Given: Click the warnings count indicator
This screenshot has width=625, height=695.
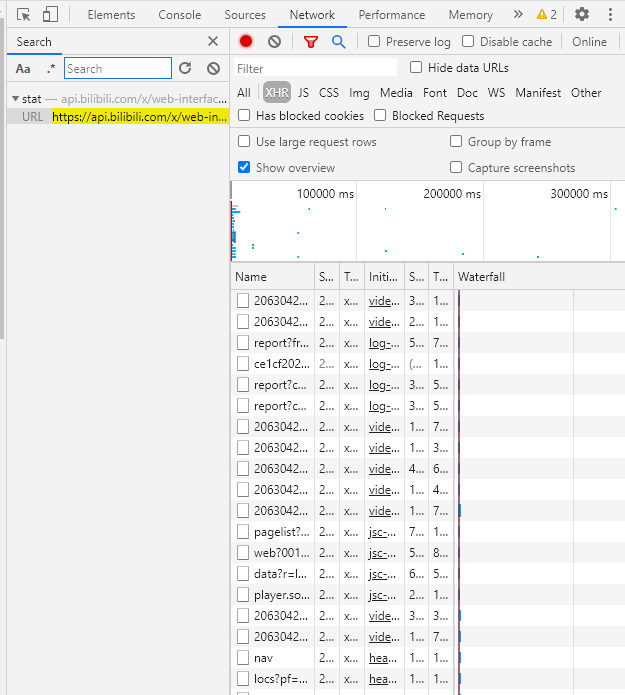Looking at the screenshot, I should coord(546,15).
